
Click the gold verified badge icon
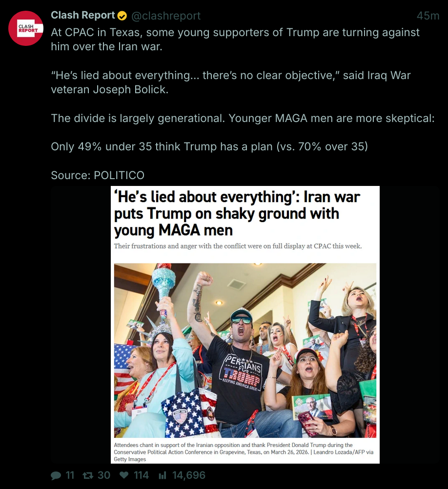[x=122, y=16]
